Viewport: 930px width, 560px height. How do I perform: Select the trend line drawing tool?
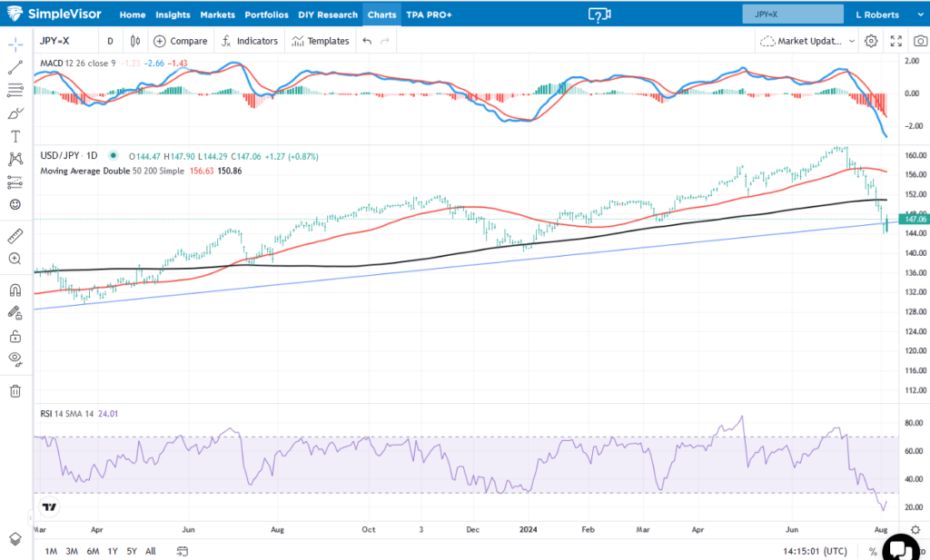click(15, 65)
